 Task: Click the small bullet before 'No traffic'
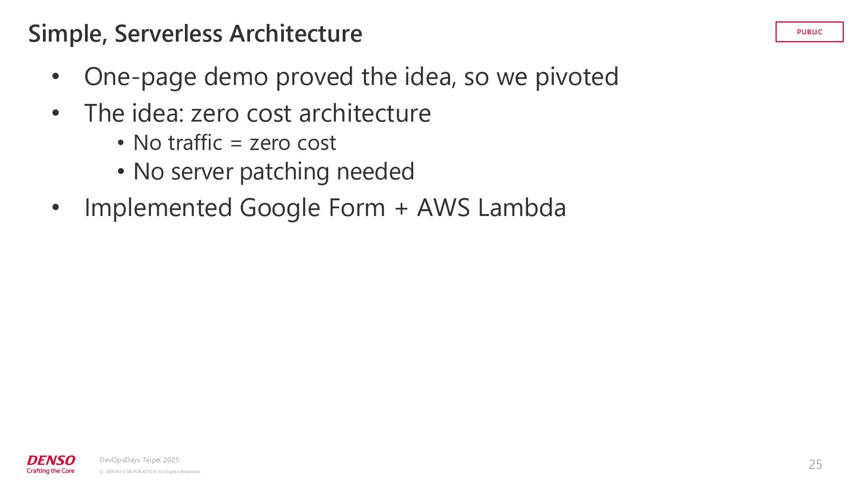tap(121, 143)
